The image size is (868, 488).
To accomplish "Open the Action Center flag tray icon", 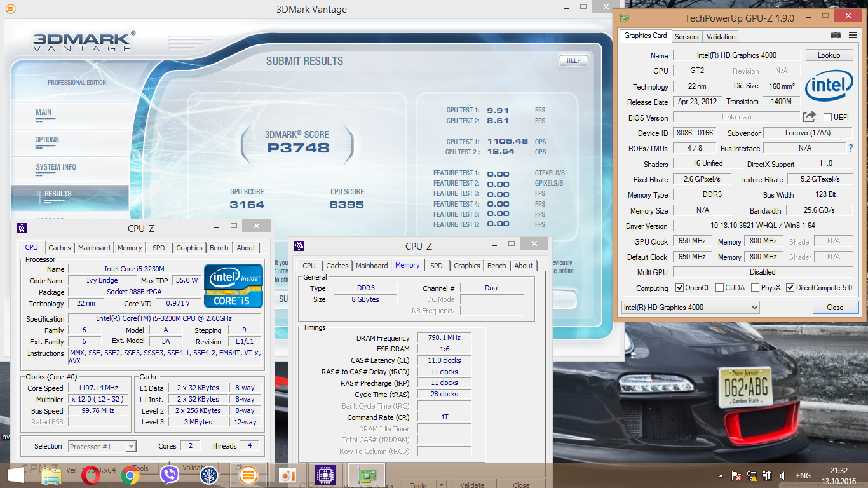I will pos(737,476).
